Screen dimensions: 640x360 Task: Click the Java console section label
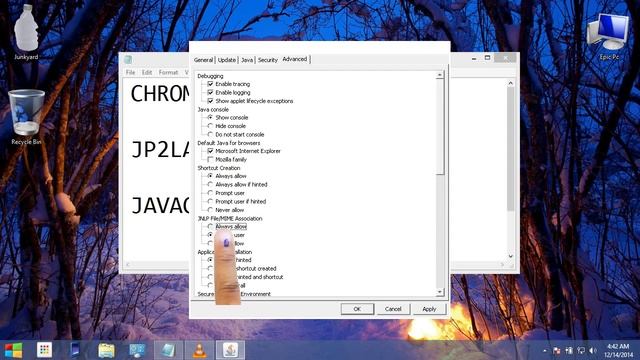pos(213,109)
